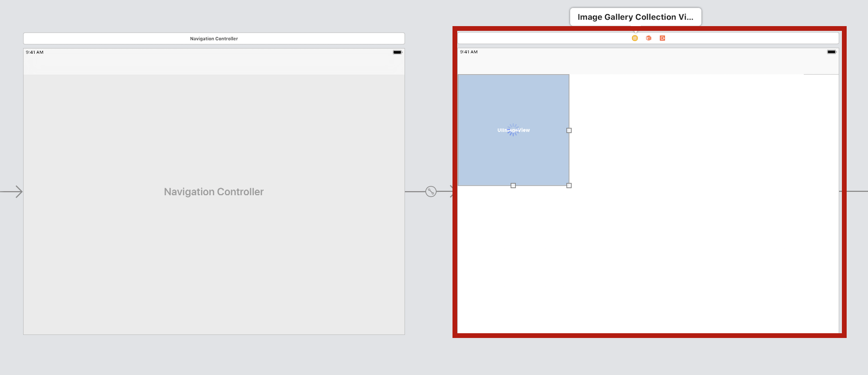Click the orange First Responder cube icon
868x375 pixels.
(x=648, y=38)
